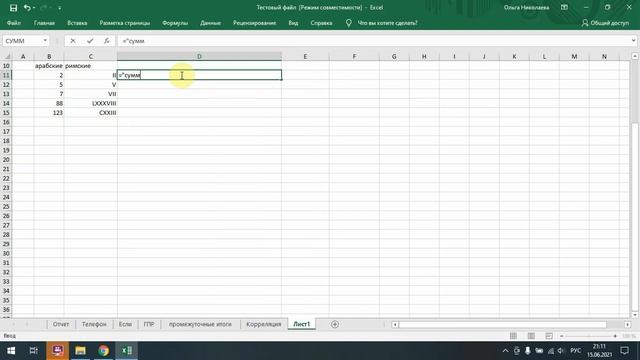Click the lightbulb Tell Me icon
The image size is (640, 360).
click(348, 23)
